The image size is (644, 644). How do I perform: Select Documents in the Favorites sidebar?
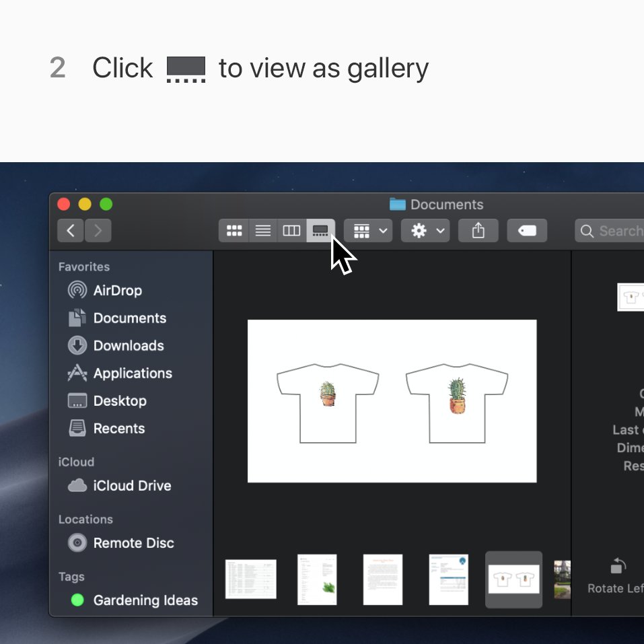coord(130,318)
